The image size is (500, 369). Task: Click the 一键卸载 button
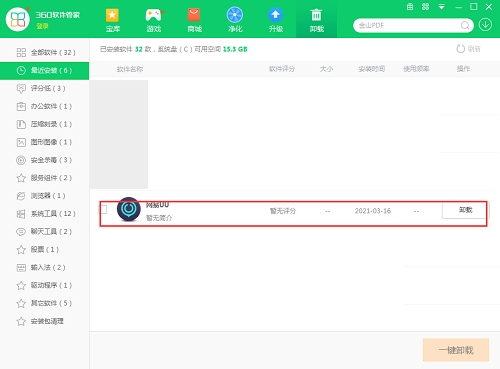click(x=456, y=350)
